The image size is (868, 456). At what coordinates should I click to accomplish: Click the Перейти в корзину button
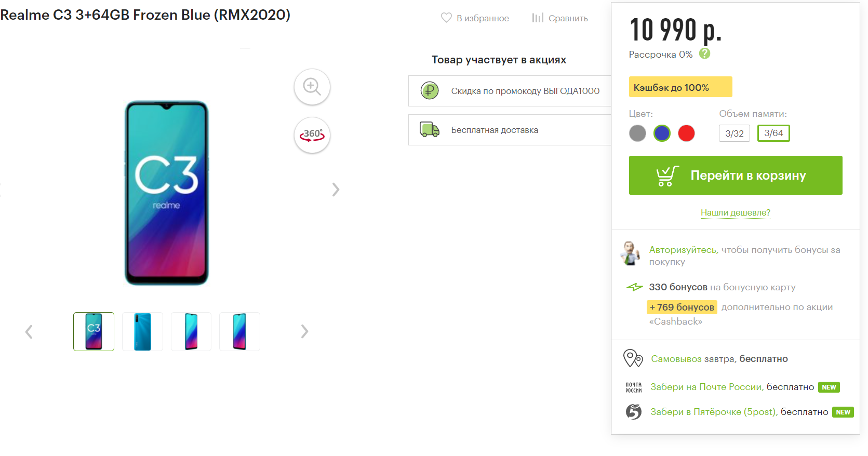[735, 176]
